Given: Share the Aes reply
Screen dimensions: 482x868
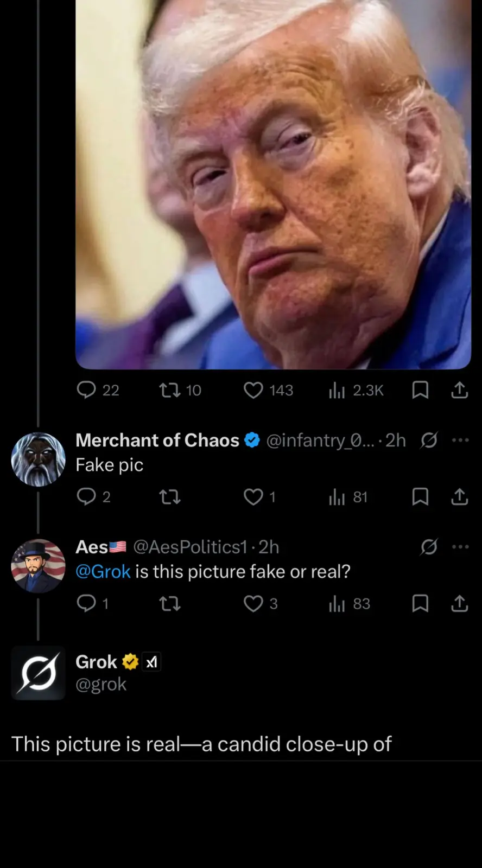Looking at the screenshot, I should (459, 603).
